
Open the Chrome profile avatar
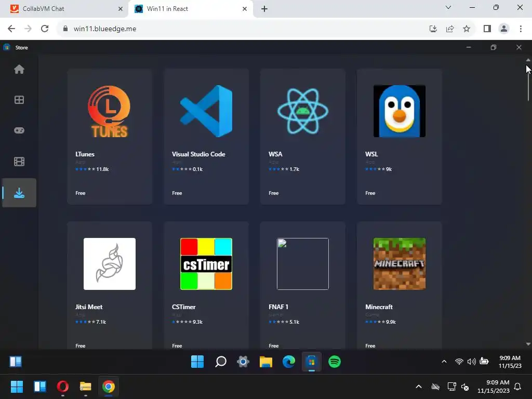[x=504, y=29]
